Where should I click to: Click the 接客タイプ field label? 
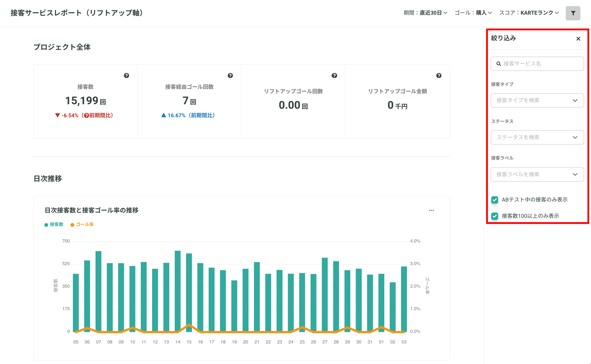pyautogui.click(x=502, y=84)
